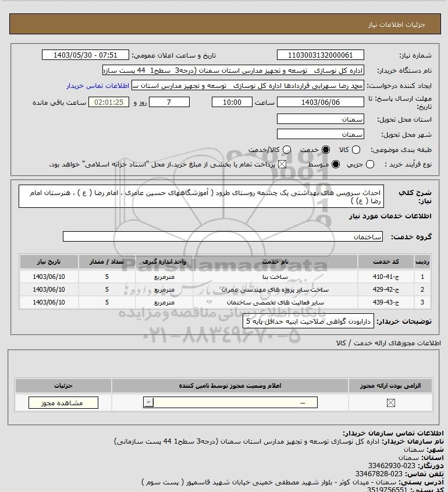Click the response deadline date 1403/06/06
This screenshot has height=492, width=448.
tap(321, 102)
